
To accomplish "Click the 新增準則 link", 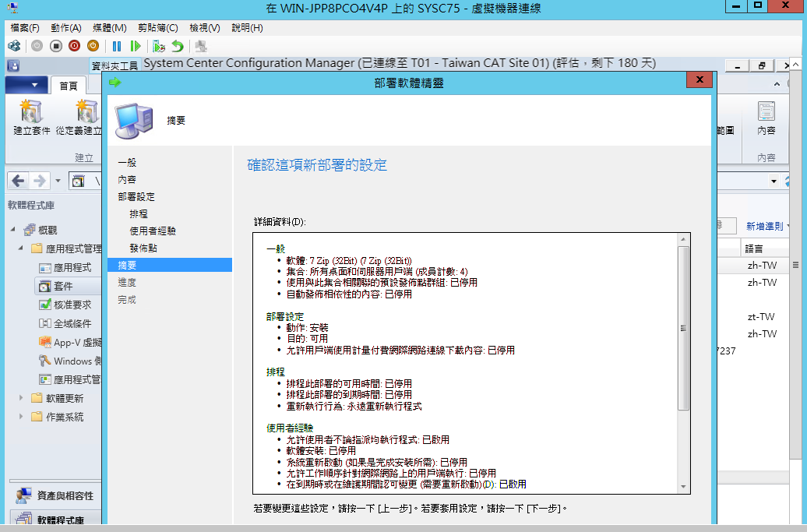I will [765, 226].
